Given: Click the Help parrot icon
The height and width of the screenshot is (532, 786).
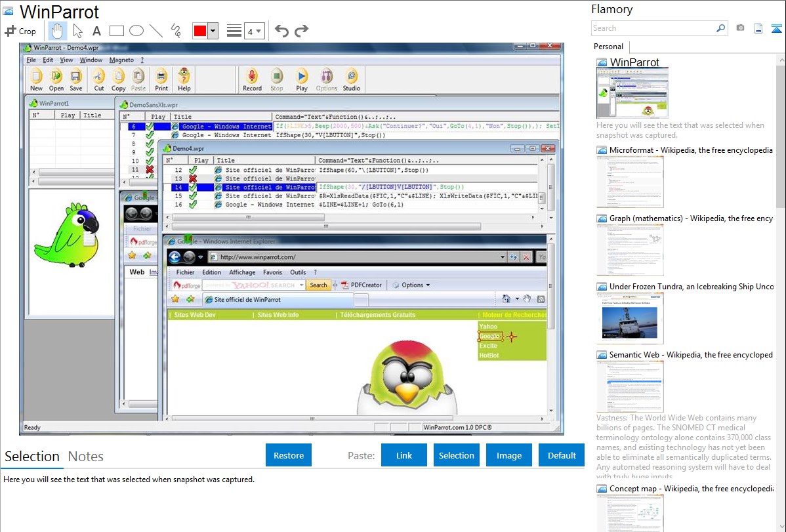Looking at the screenshot, I should (x=184, y=80).
